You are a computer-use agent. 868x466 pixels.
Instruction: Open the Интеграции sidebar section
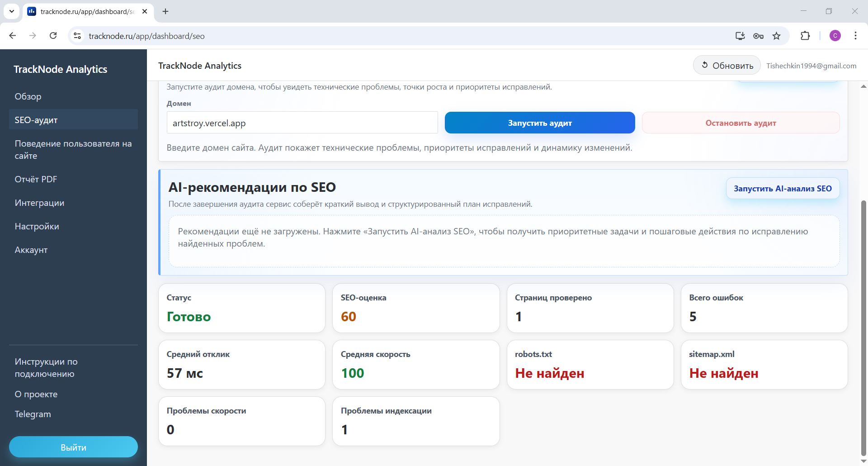(40, 203)
